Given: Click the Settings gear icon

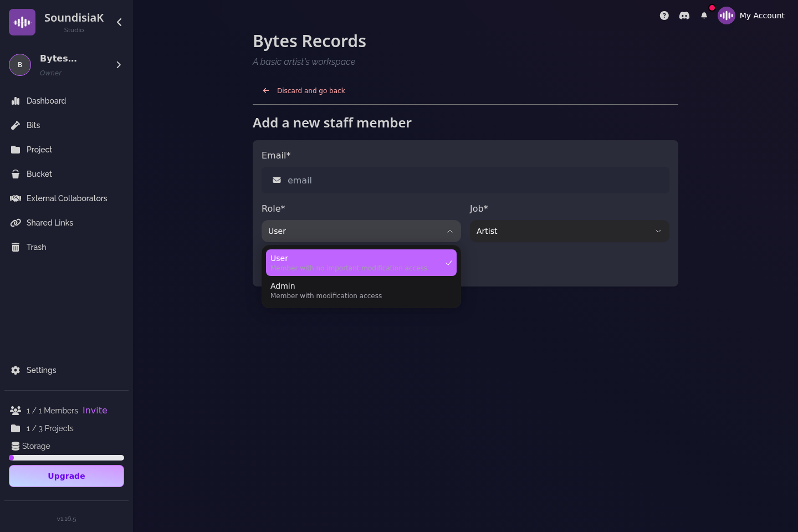Looking at the screenshot, I should (16, 370).
